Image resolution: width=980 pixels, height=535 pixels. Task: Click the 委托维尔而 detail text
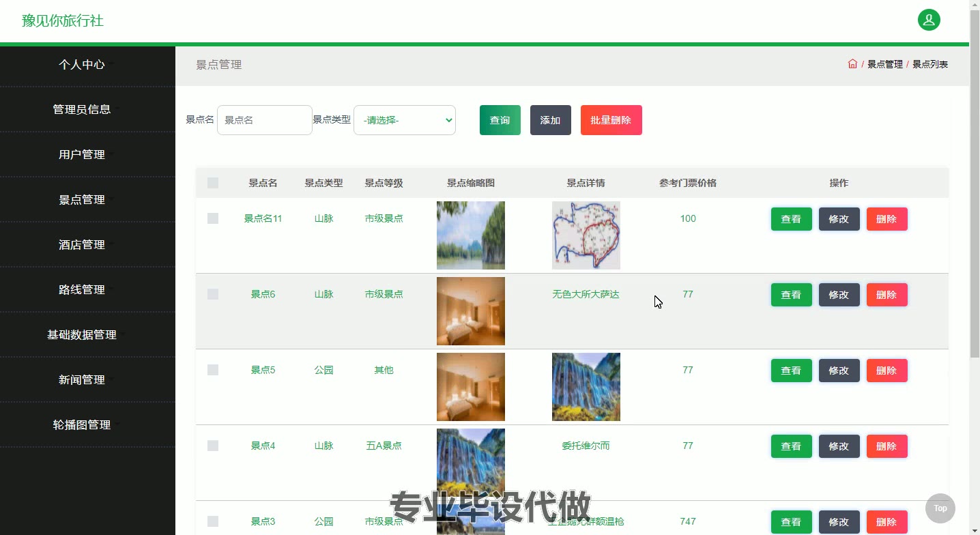(x=586, y=446)
